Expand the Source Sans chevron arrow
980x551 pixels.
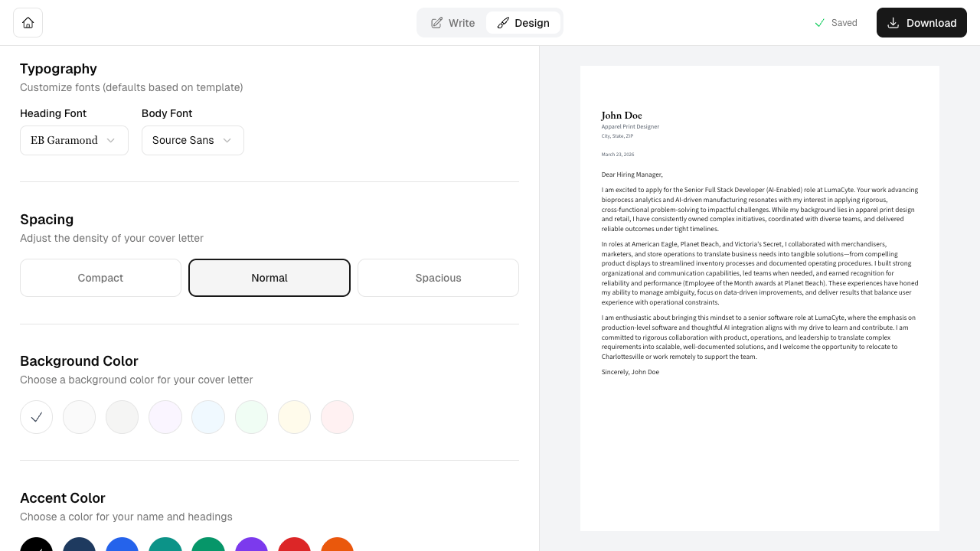click(x=227, y=140)
